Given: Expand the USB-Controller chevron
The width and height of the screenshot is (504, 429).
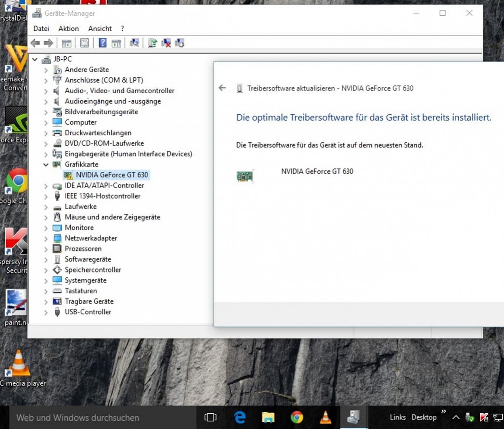Looking at the screenshot, I should (46, 312).
